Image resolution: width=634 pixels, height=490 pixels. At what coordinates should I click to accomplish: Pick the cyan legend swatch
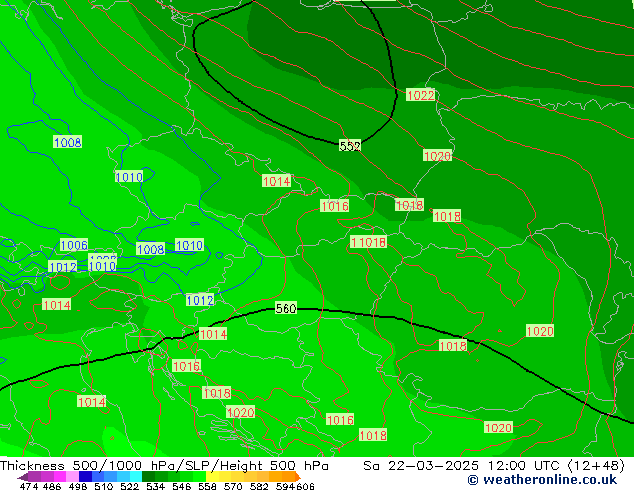[136, 477]
